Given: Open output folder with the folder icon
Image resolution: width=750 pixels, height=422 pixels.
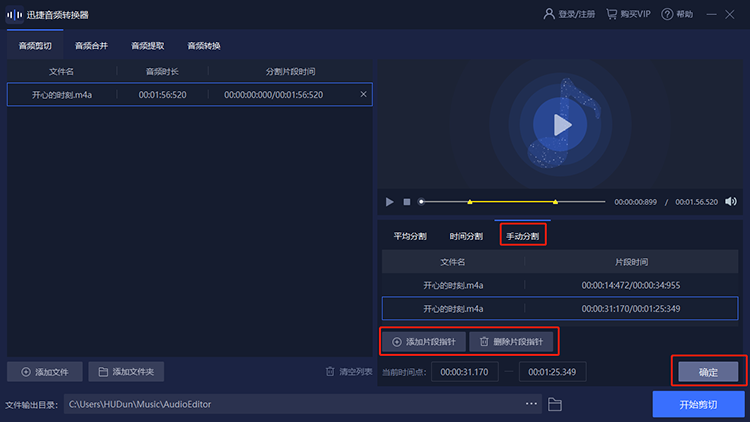Looking at the screenshot, I should 555,404.
